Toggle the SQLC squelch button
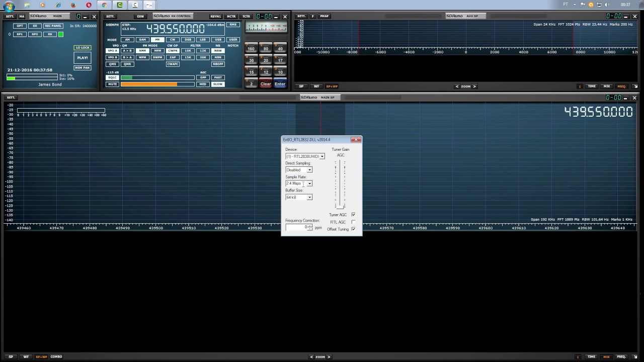This screenshot has height=362, width=644. [112, 77]
